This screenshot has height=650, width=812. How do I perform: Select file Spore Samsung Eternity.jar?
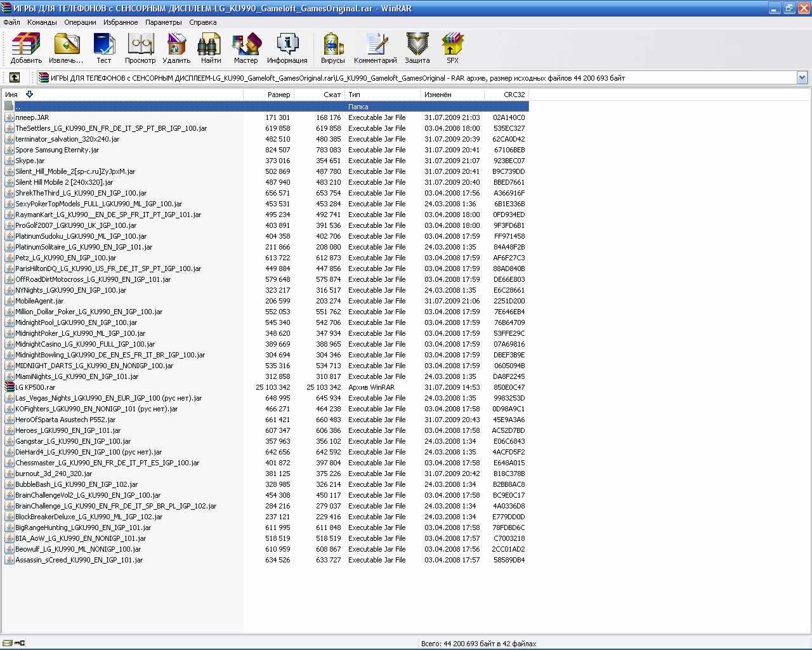pos(57,150)
